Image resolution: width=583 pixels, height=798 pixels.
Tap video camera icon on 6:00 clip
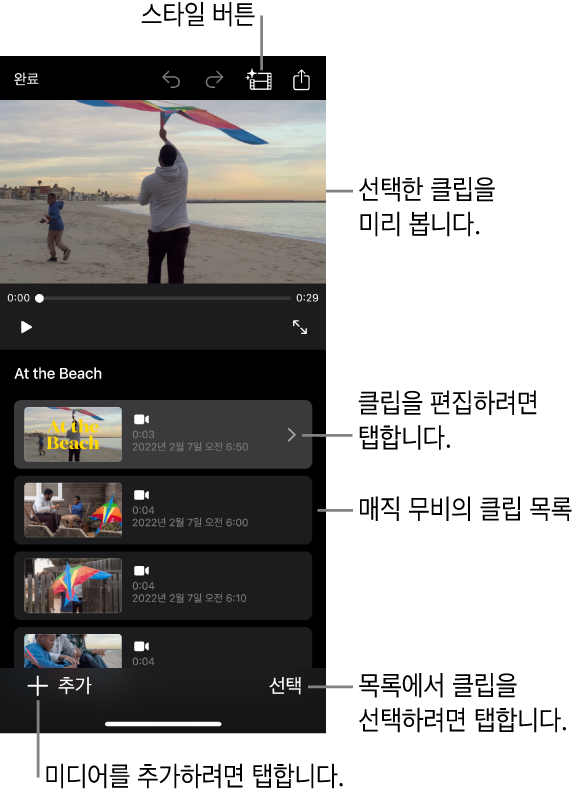pyautogui.click(x=141, y=495)
